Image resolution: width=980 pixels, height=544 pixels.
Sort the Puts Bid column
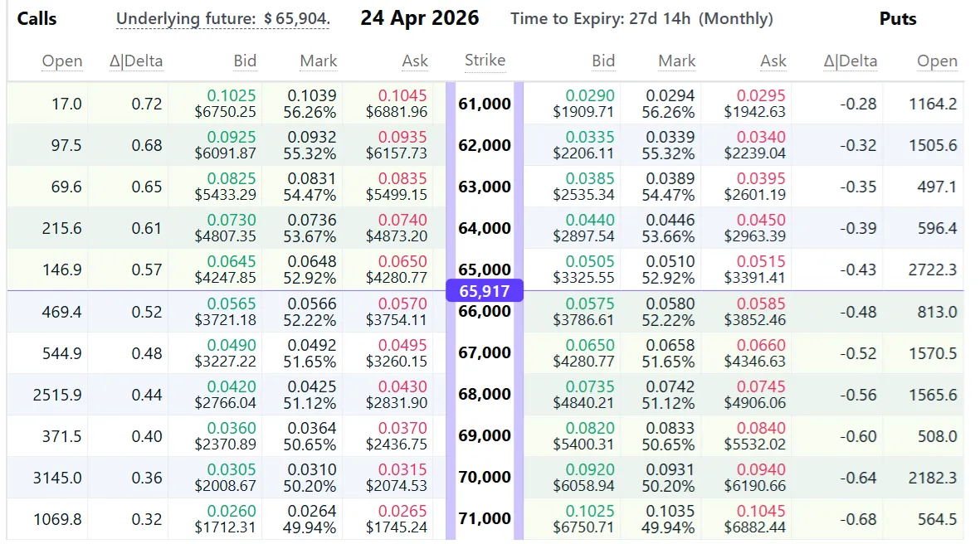(x=604, y=61)
